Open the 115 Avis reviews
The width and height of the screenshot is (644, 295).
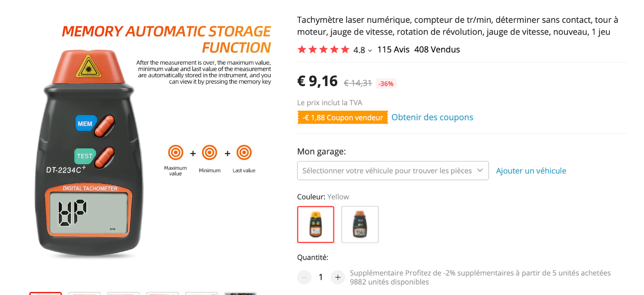393,50
